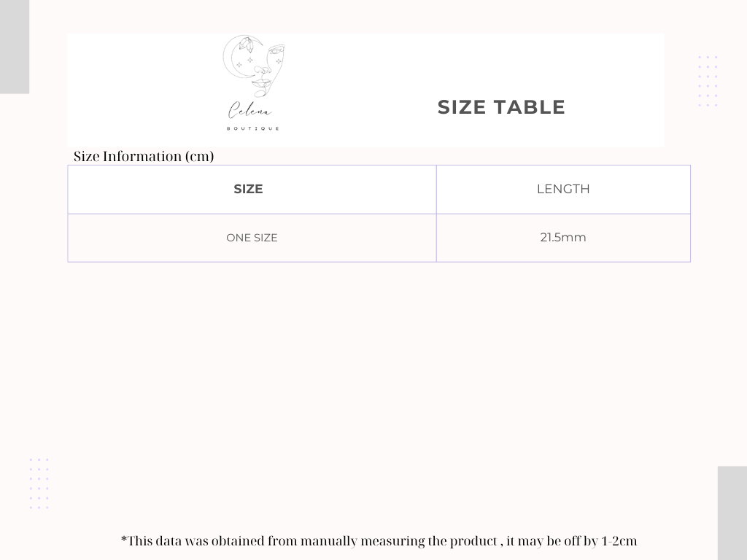747x560 pixels.
Task: Click the purple dot pattern at top right
Action: (x=708, y=81)
